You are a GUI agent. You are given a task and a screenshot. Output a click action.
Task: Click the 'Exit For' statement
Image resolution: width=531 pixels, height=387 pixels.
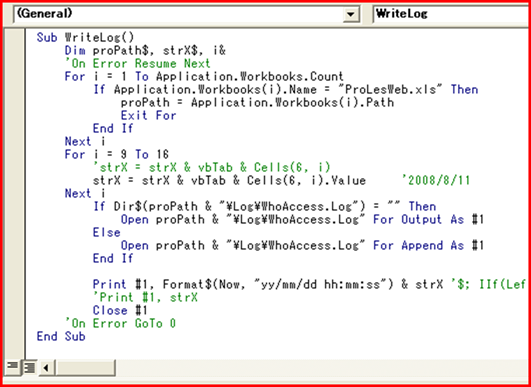[x=149, y=116]
